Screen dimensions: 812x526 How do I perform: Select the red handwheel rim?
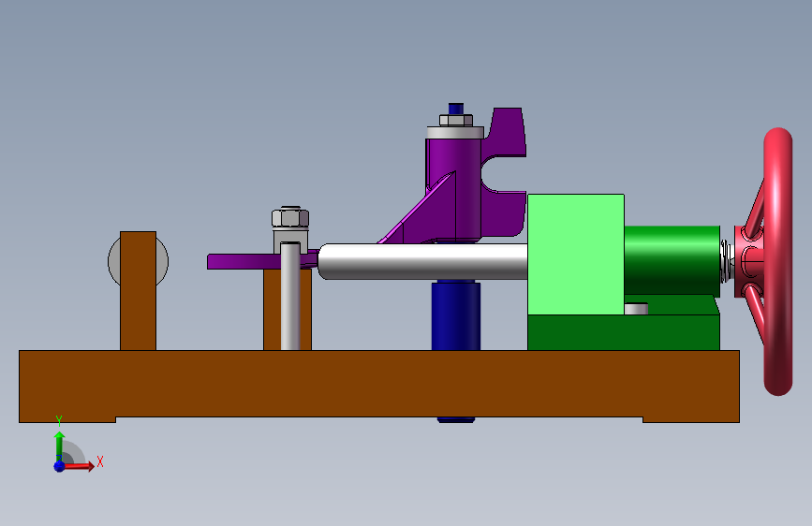pyautogui.click(x=778, y=261)
